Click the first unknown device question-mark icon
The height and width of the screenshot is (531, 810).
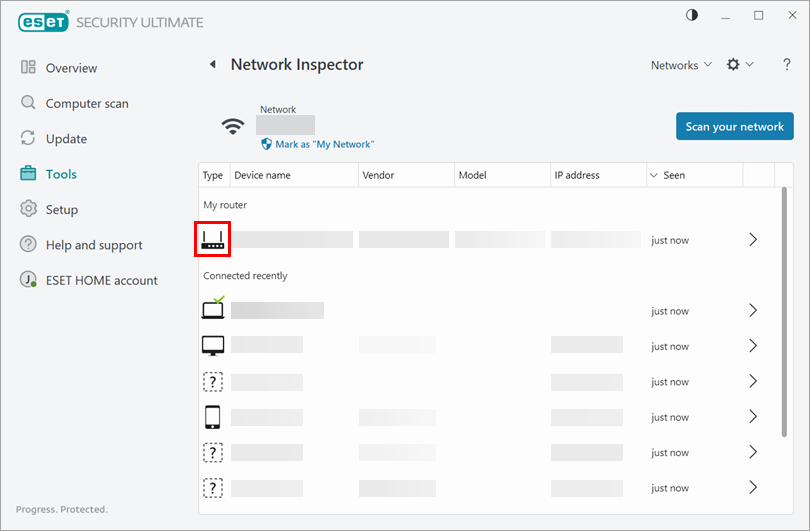point(213,382)
